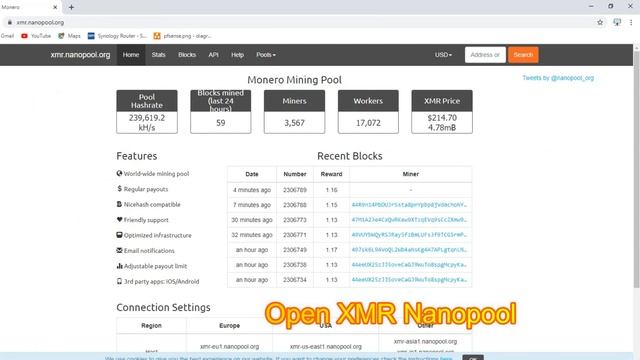
Task: Click the globe icon beside World-wide mining pool
Action: tap(119, 173)
